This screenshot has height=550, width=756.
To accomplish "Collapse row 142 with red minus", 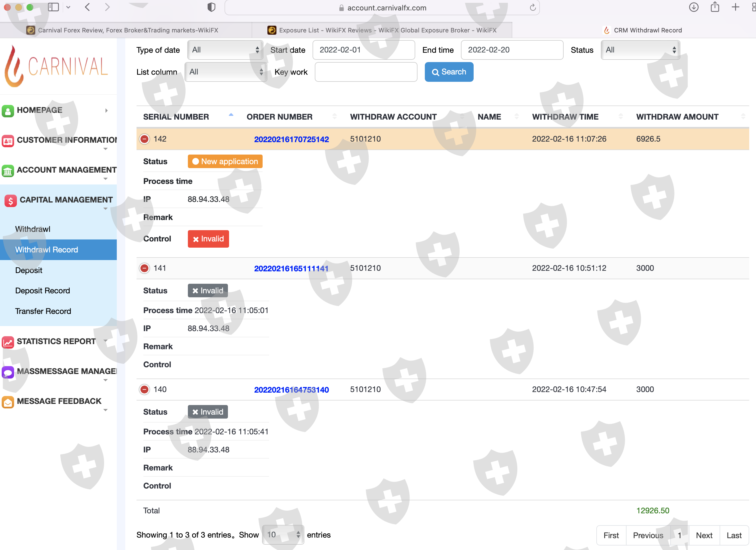I will tap(144, 139).
